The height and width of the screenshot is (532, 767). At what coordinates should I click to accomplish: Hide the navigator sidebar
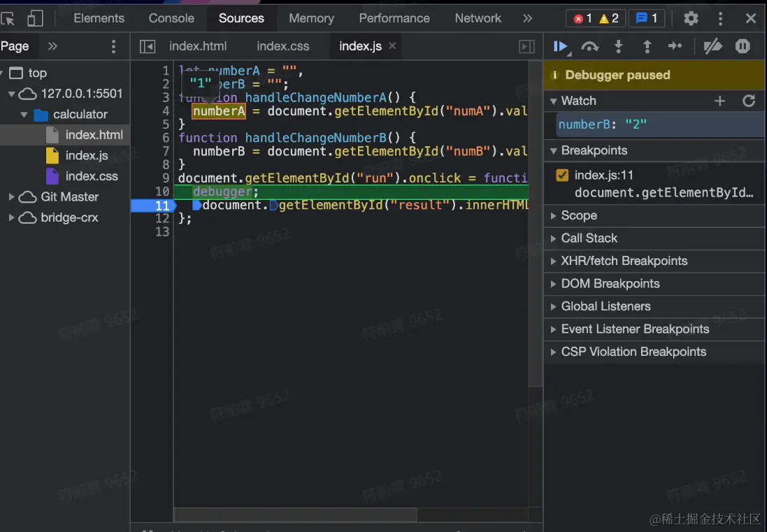point(148,46)
